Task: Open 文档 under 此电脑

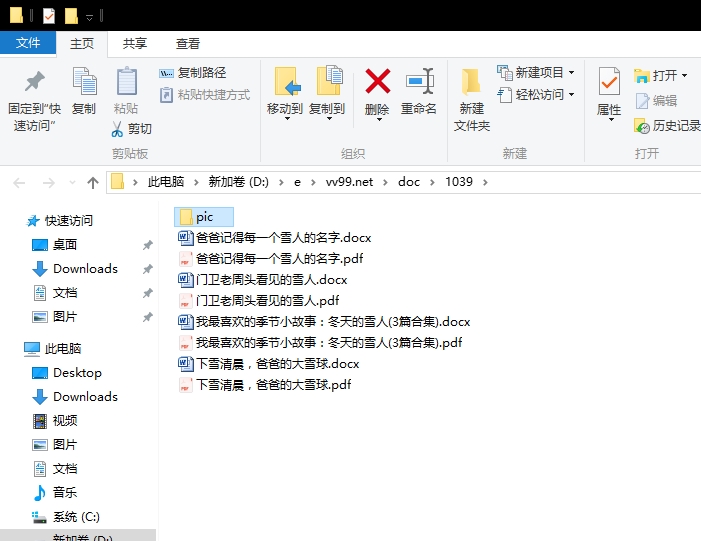Action: coord(55,469)
